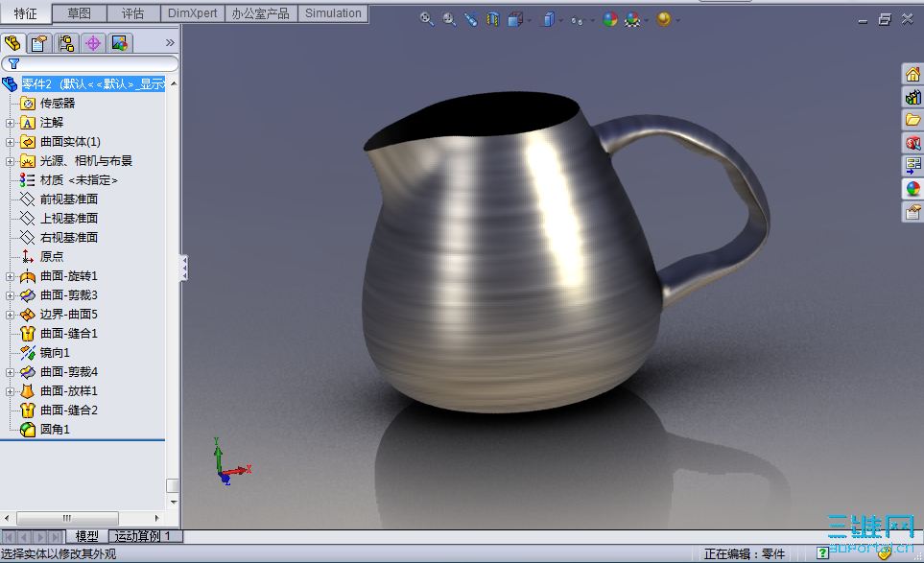The height and width of the screenshot is (563, 924).
Task: Click the green help icon in status bar
Action: point(822,553)
